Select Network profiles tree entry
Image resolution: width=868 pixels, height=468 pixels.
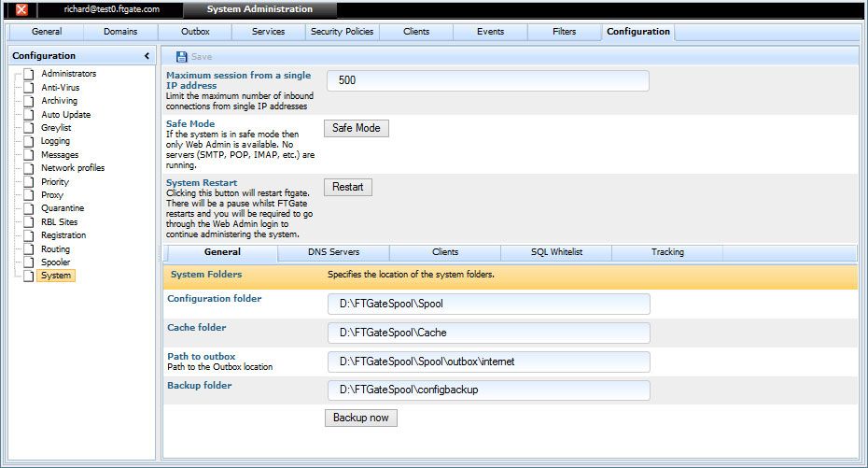tap(73, 168)
